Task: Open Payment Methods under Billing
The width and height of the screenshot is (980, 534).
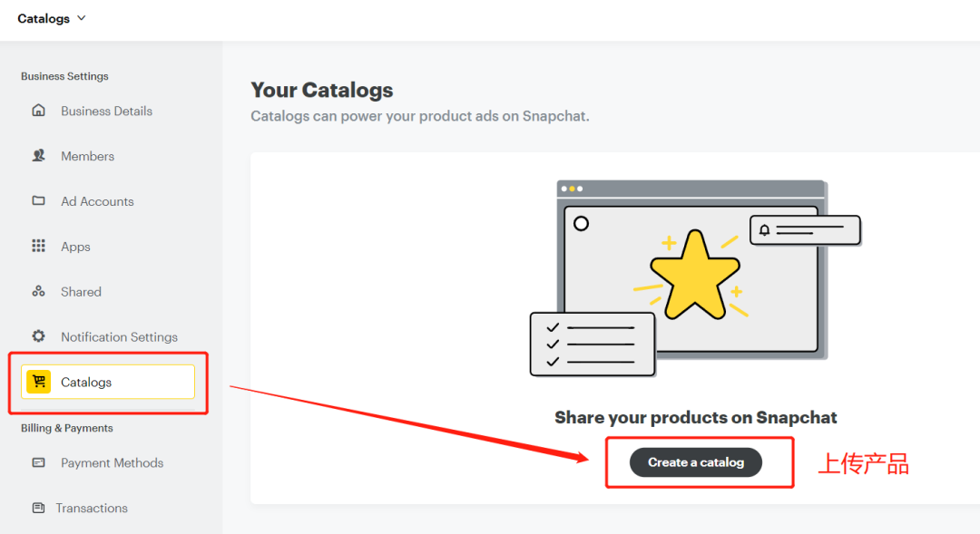Action: coord(112,462)
